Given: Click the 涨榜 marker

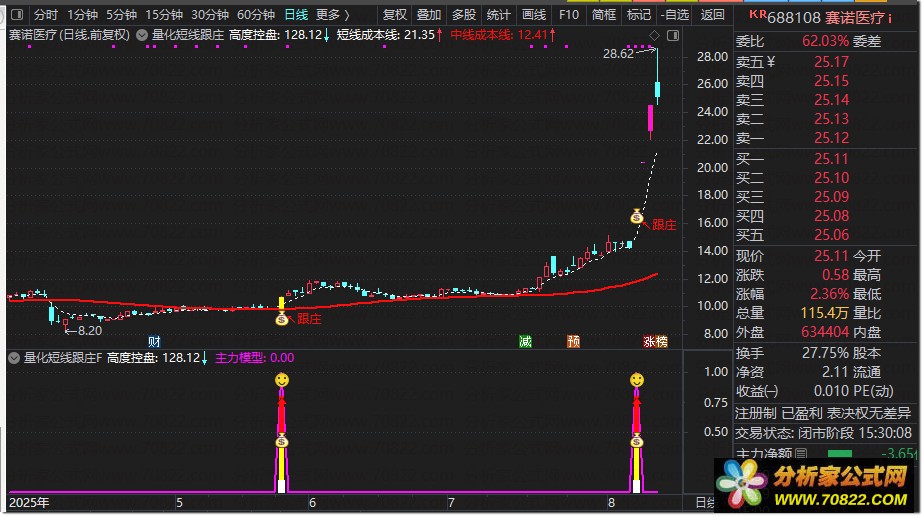Looking at the screenshot, I should tap(655, 341).
